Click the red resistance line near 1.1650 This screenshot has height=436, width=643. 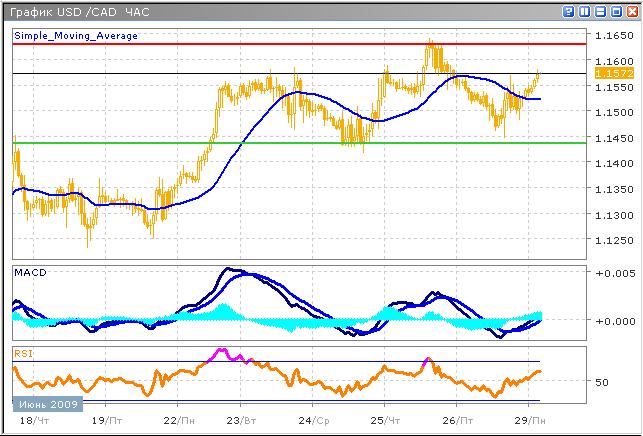300,44
